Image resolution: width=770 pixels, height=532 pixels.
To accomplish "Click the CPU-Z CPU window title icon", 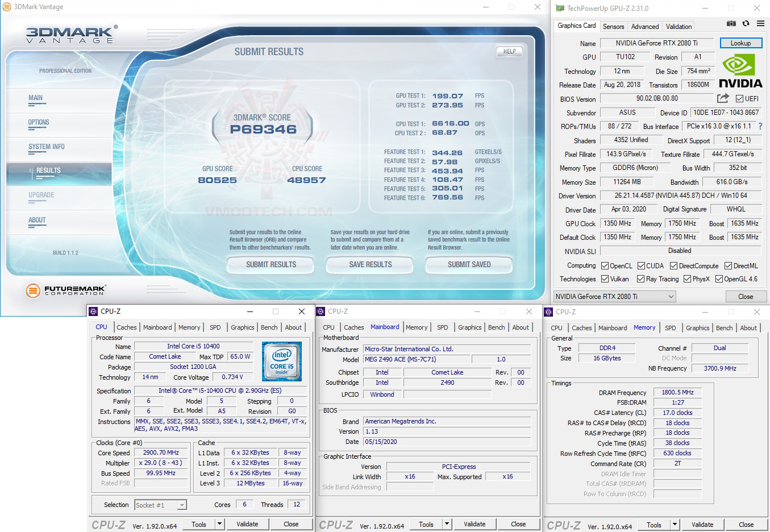I will (94, 311).
